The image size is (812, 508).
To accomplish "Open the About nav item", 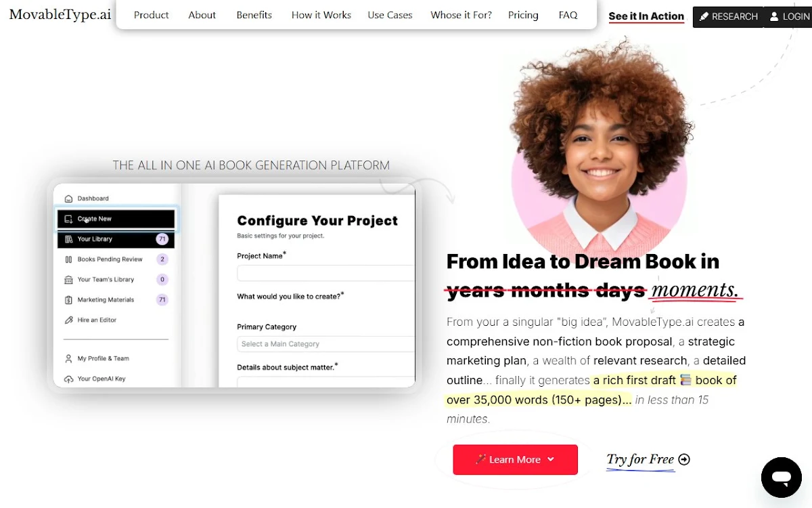I will (202, 15).
